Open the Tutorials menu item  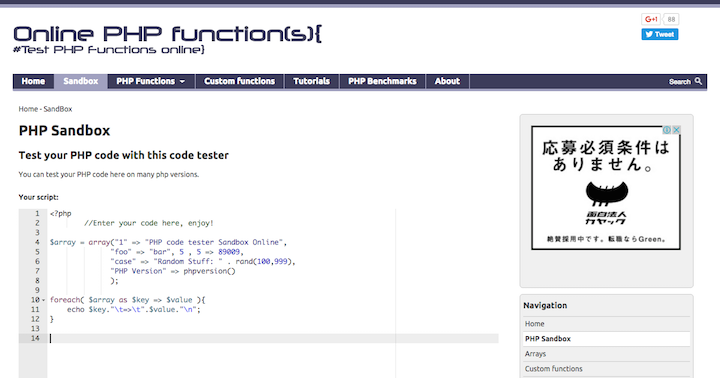click(311, 81)
